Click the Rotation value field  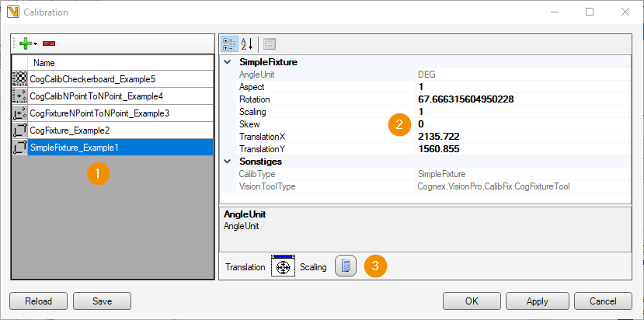[x=523, y=99]
